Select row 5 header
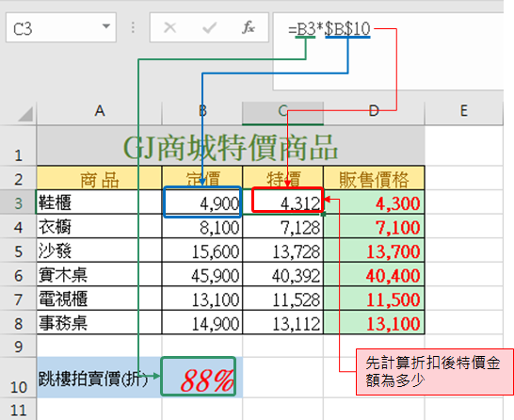Viewport: 514px width, 420px height. click(18, 250)
